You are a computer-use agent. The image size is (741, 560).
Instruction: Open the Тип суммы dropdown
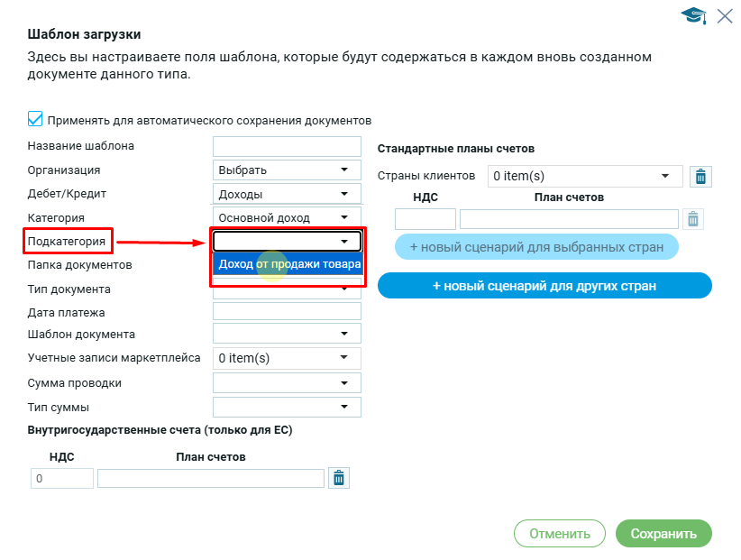point(287,408)
